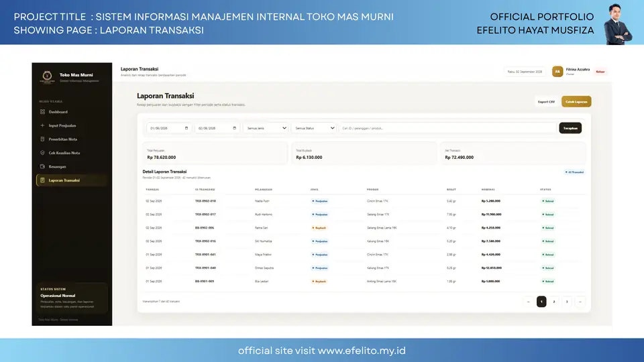The image size is (644, 362).
Task: Click the Dashboard grid icon in sidebar
Action: tap(42, 112)
